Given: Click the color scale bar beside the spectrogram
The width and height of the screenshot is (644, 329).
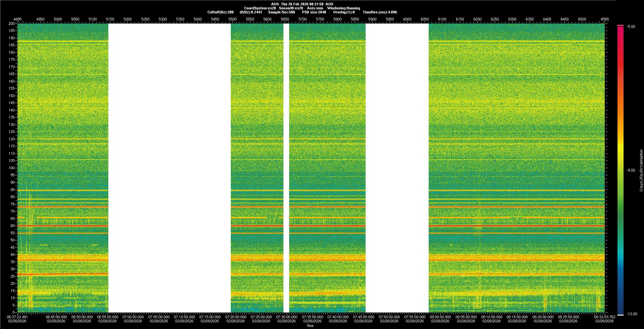Looking at the screenshot, I should pyautogui.click(x=621, y=168).
